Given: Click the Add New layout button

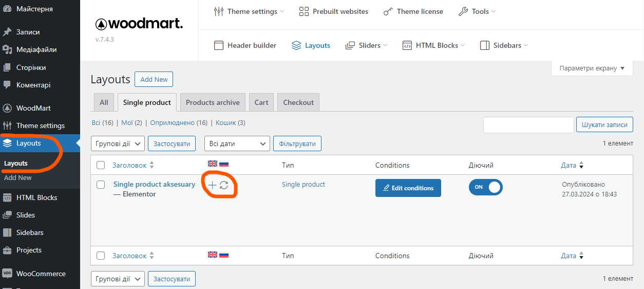Looking at the screenshot, I should pos(154,79).
